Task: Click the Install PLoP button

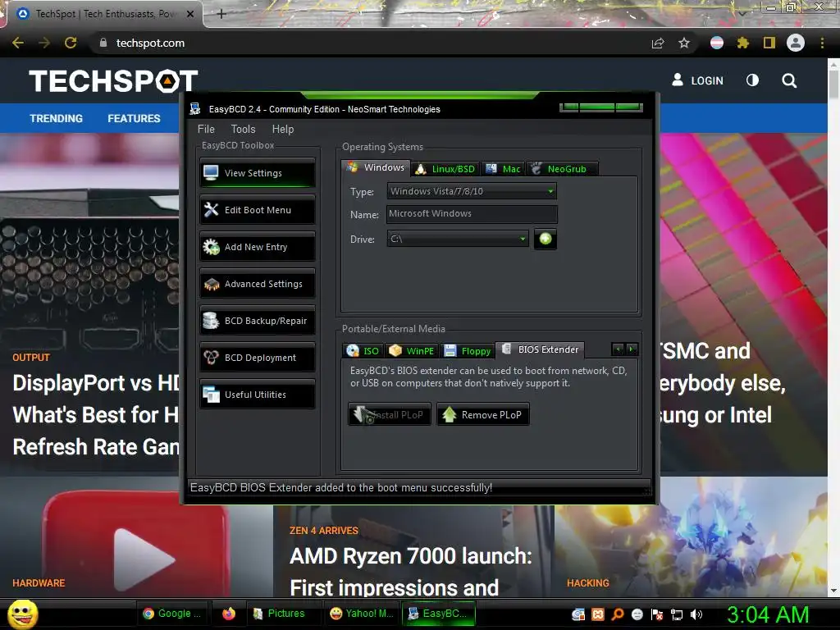Action: tap(390, 414)
